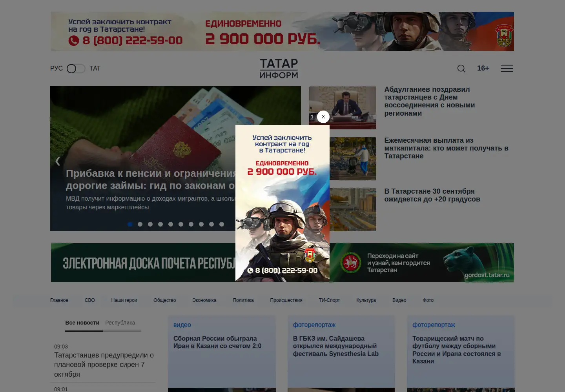
Task: Select the ninth carousel dot
Action: coord(211,224)
